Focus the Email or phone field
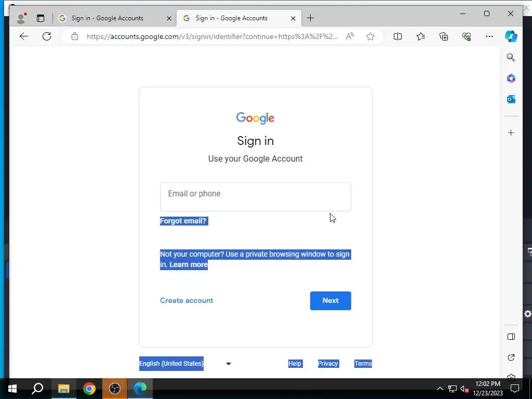The width and height of the screenshot is (532, 399). [x=256, y=197]
